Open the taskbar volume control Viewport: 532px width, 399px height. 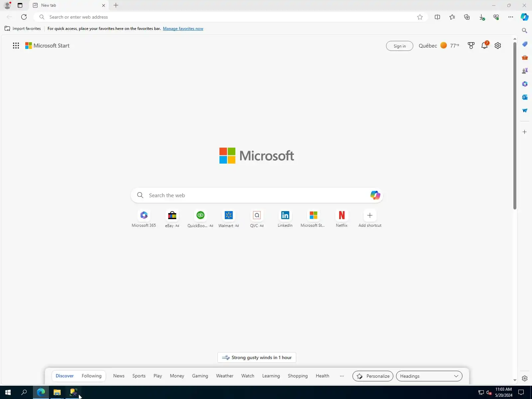[x=489, y=393]
